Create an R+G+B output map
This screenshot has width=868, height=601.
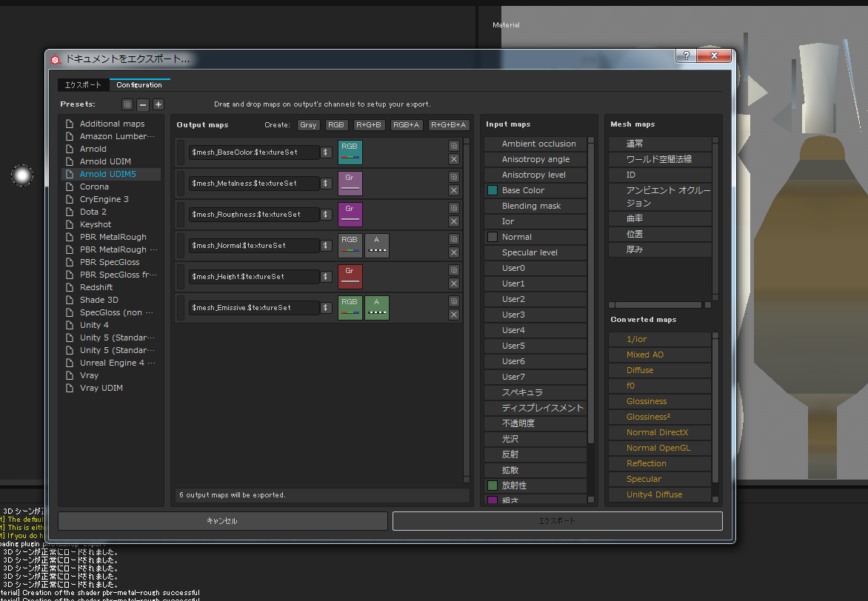coord(369,125)
